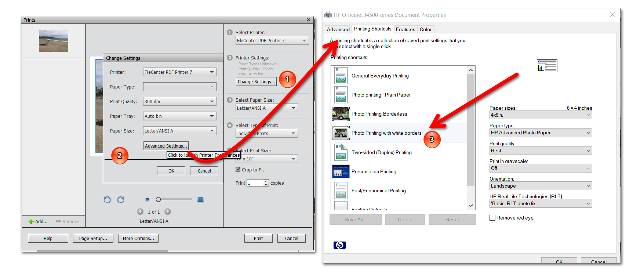Go to next page arrow icon
This screenshot has width=644, height=272.
tap(168, 211)
